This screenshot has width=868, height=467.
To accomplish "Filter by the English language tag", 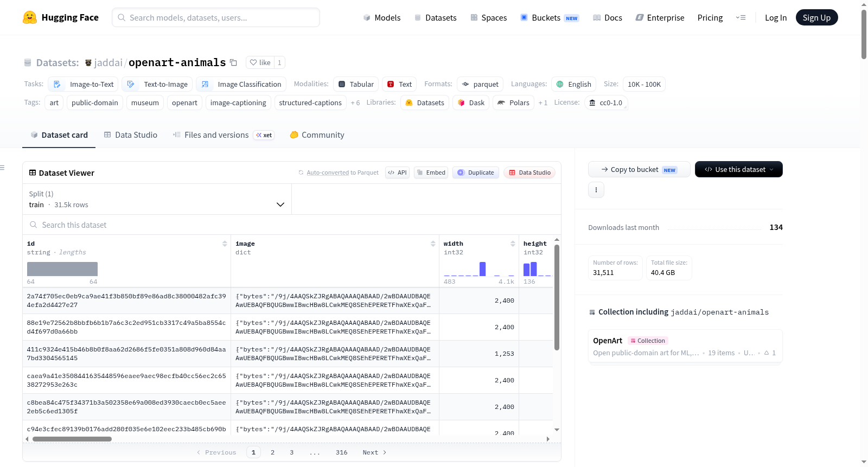I will 574,84.
